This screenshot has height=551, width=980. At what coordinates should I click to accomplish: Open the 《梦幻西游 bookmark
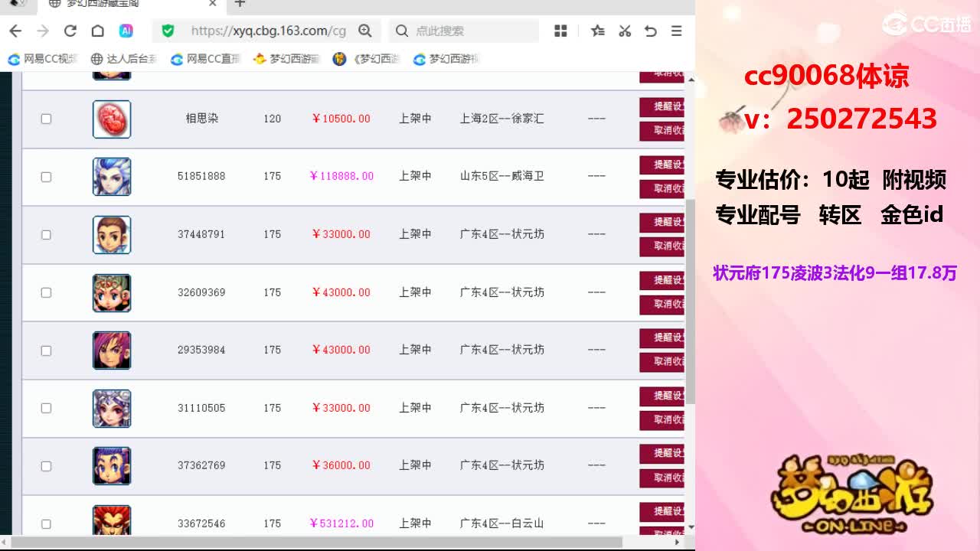click(x=367, y=59)
